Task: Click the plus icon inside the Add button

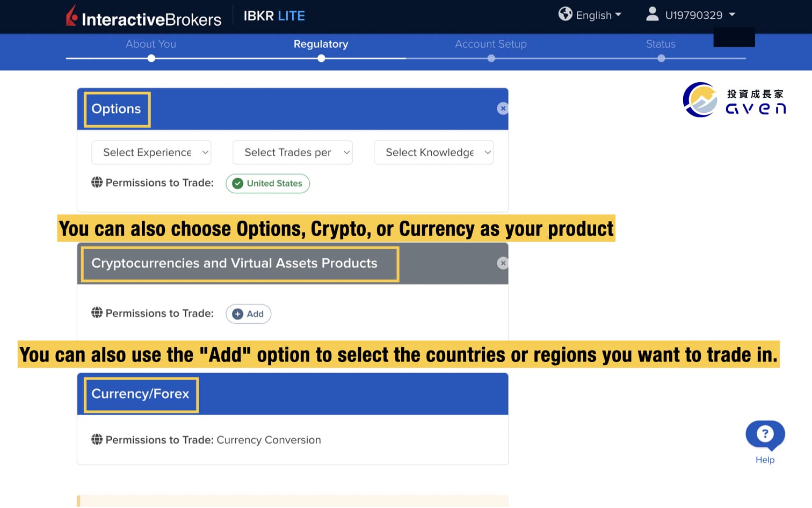Action: 237,314
